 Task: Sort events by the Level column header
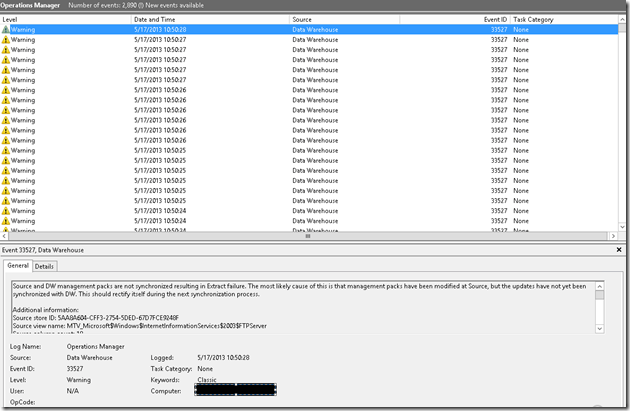pos(60,19)
